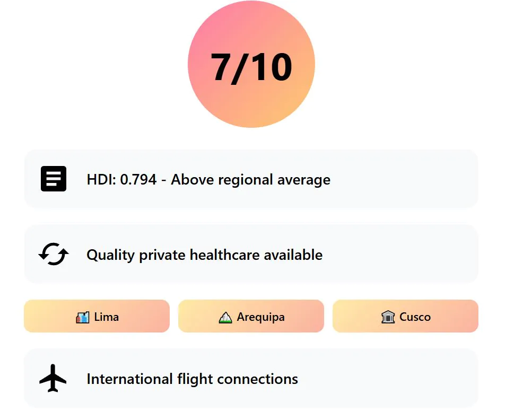The height and width of the screenshot is (420, 506).
Task: Select the Lima city chip
Action: click(x=97, y=316)
